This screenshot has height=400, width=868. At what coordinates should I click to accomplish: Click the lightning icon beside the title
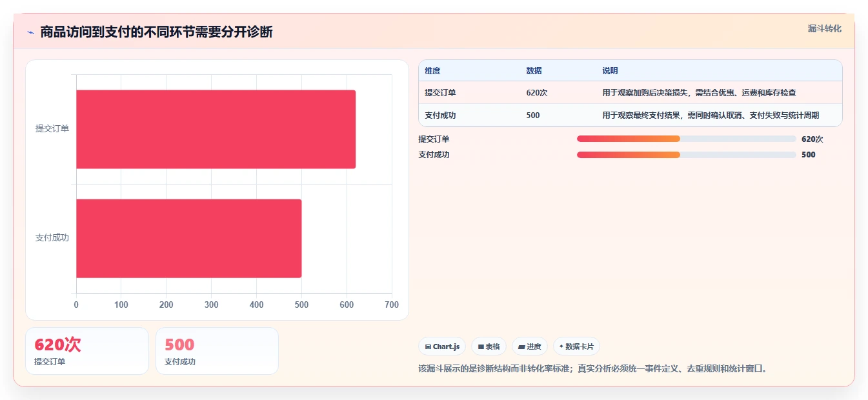[x=30, y=32]
